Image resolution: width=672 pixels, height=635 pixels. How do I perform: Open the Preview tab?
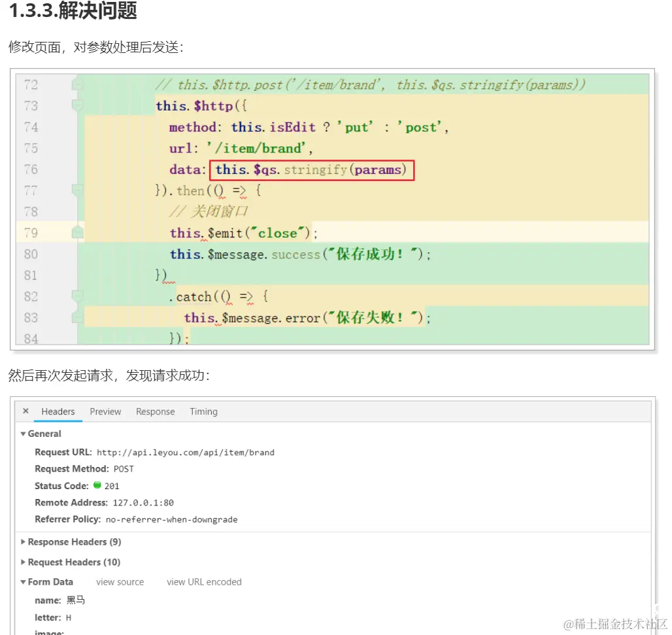[x=105, y=411]
